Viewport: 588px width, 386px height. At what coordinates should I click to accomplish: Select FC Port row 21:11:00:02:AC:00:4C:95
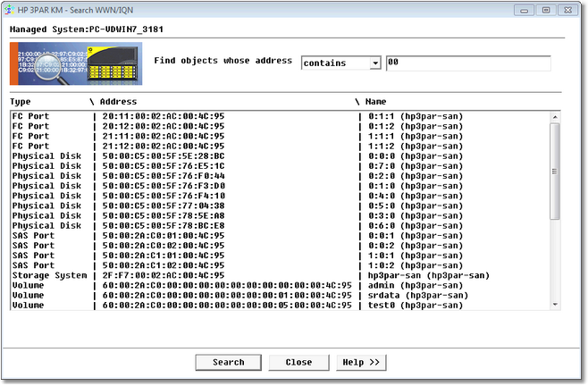pyautogui.click(x=280, y=136)
